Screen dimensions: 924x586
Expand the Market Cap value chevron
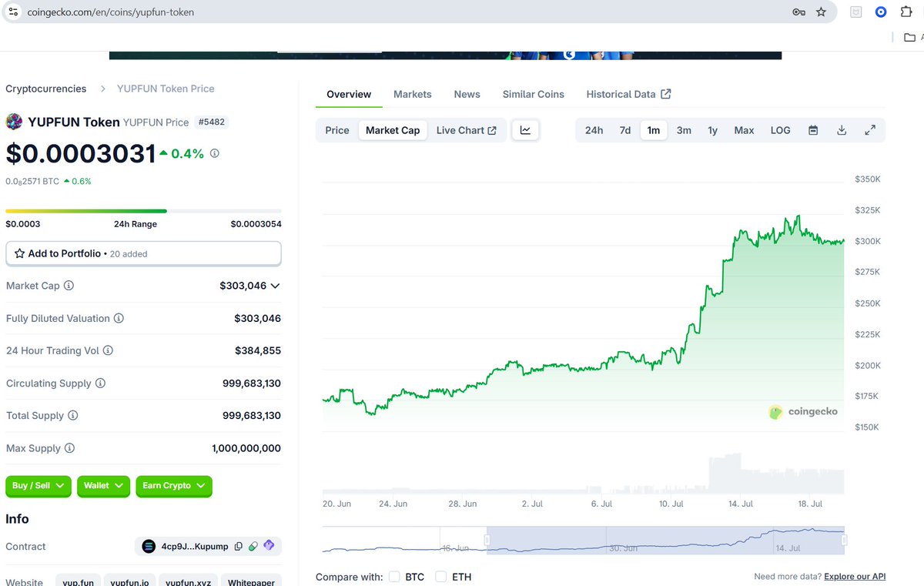pyautogui.click(x=275, y=286)
